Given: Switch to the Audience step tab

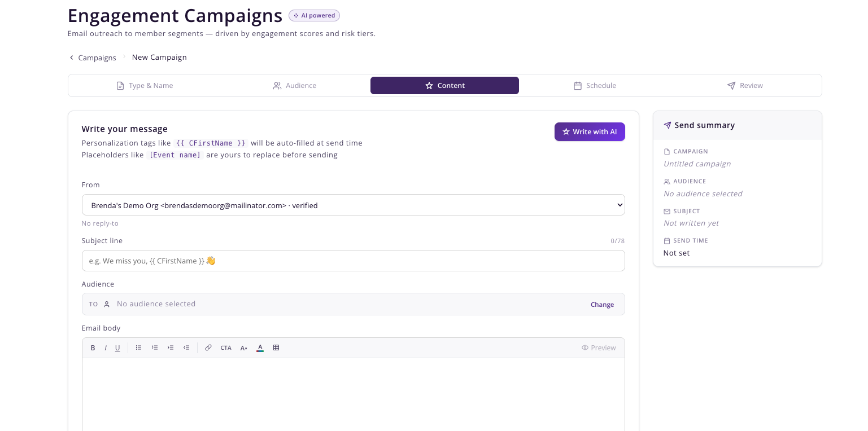Looking at the screenshot, I should [x=294, y=86].
